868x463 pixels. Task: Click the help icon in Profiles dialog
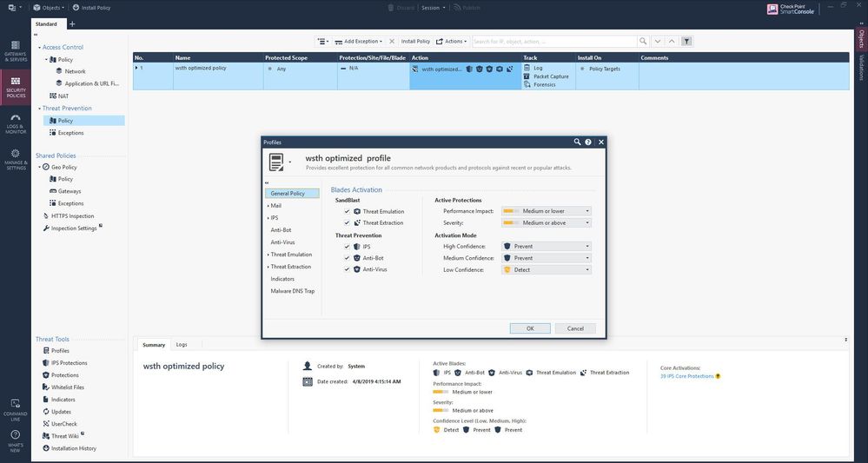pyautogui.click(x=588, y=142)
